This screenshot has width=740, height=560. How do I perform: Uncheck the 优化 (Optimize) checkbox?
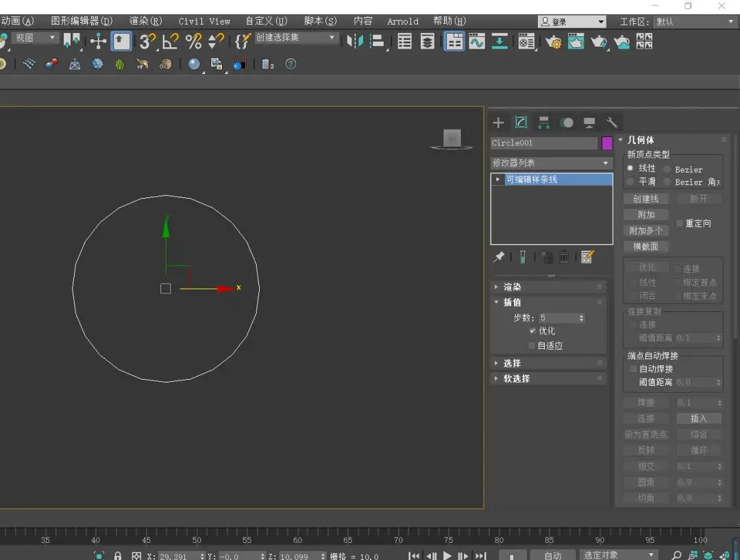coord(532,330)
